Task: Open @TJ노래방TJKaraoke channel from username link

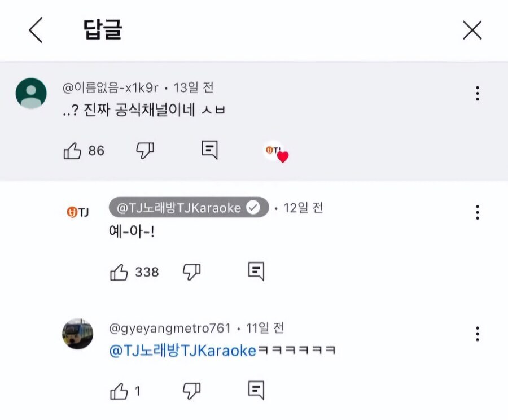Action: coord(181,208)
